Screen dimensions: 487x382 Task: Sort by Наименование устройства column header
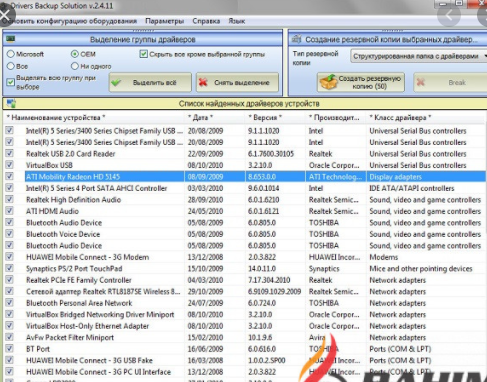tap(94, 118)
